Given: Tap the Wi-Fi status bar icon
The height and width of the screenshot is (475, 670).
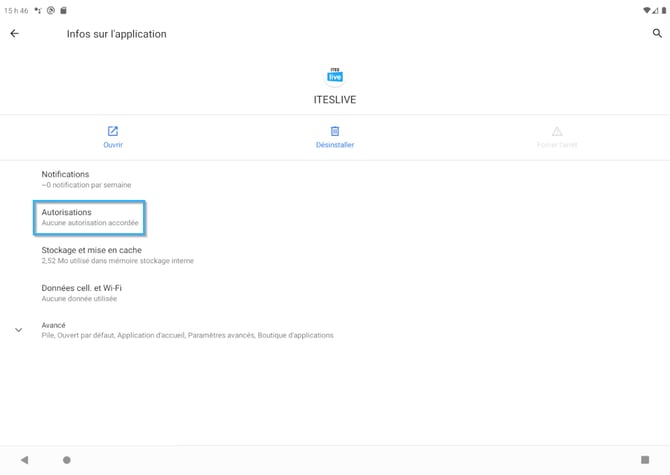Looking at the screenshot, I should (x=647, y=10).
